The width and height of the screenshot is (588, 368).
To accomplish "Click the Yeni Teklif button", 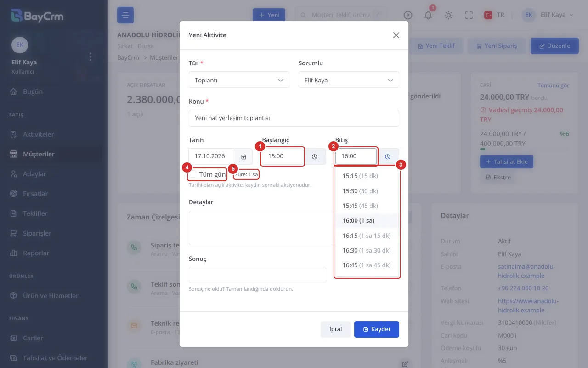I will (436, 46).
